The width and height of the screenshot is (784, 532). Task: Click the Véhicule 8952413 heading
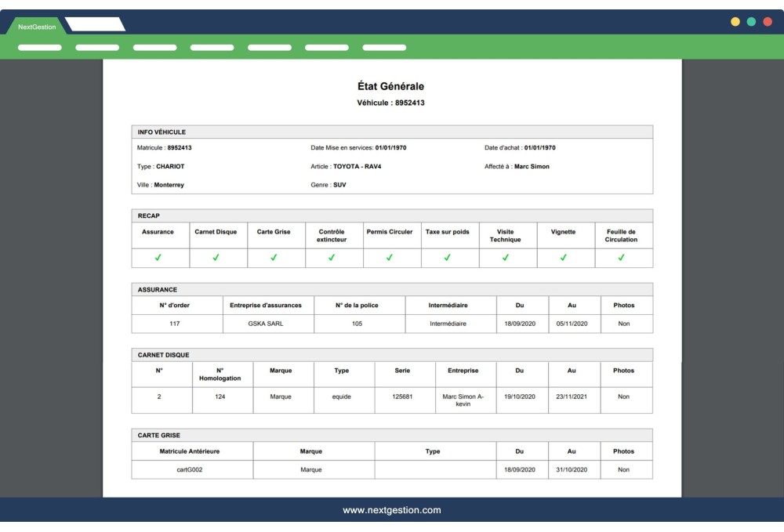[x=392, y=104]
